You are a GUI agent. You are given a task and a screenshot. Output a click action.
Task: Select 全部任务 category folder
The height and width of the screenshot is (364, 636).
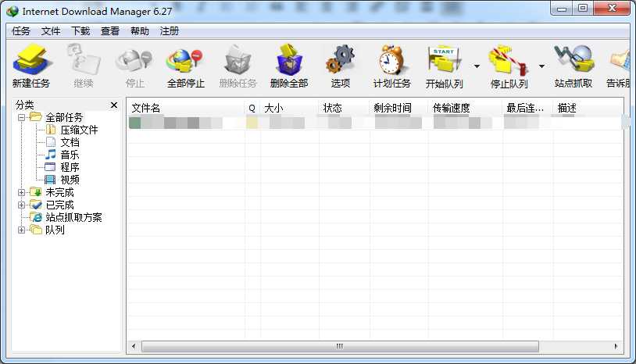click(57, 117)
